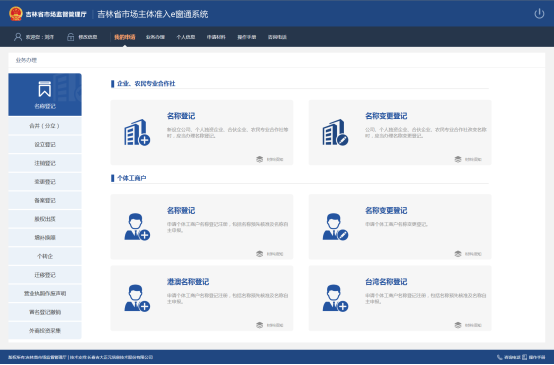Select 合并(分立) in sidebar
The height and width of the screenshot is (365, 554).
point(45,126)
